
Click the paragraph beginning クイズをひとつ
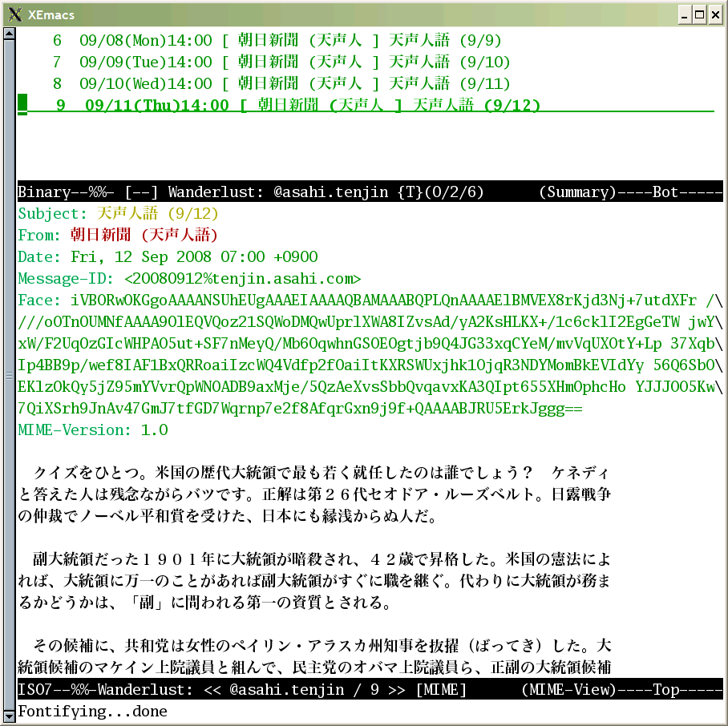point(314,494)
